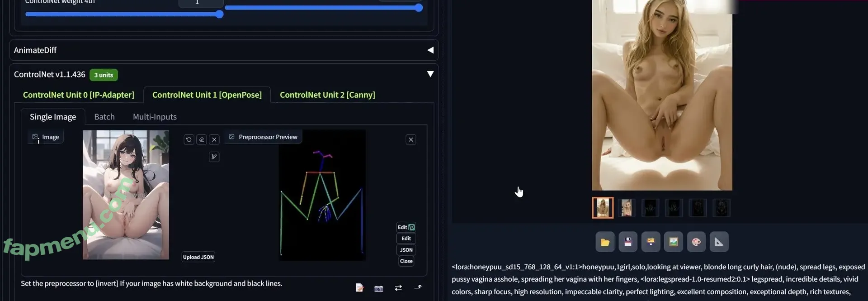This screenshot has height=301, width=868.
Task: Remove the input image with the X icon
Action: [x=214, y=139]
